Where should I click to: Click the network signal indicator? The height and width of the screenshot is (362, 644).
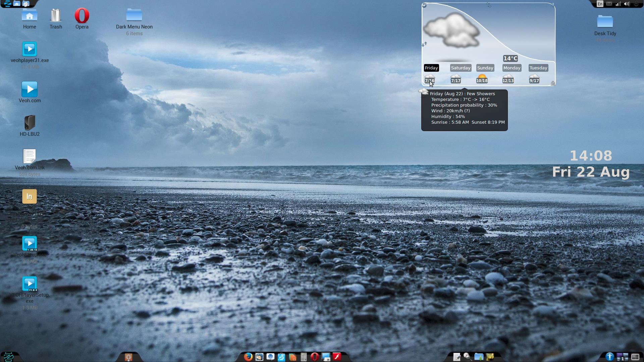point(618,4)
